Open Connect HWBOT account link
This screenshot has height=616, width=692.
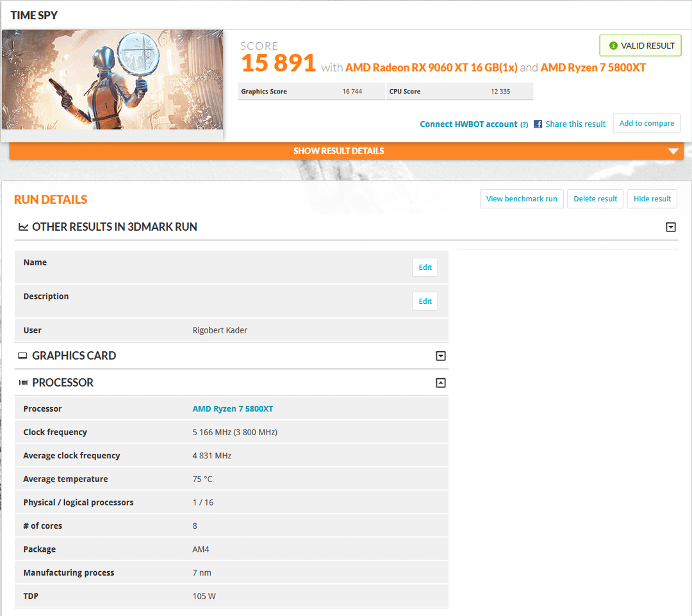[x=468, y=124]
